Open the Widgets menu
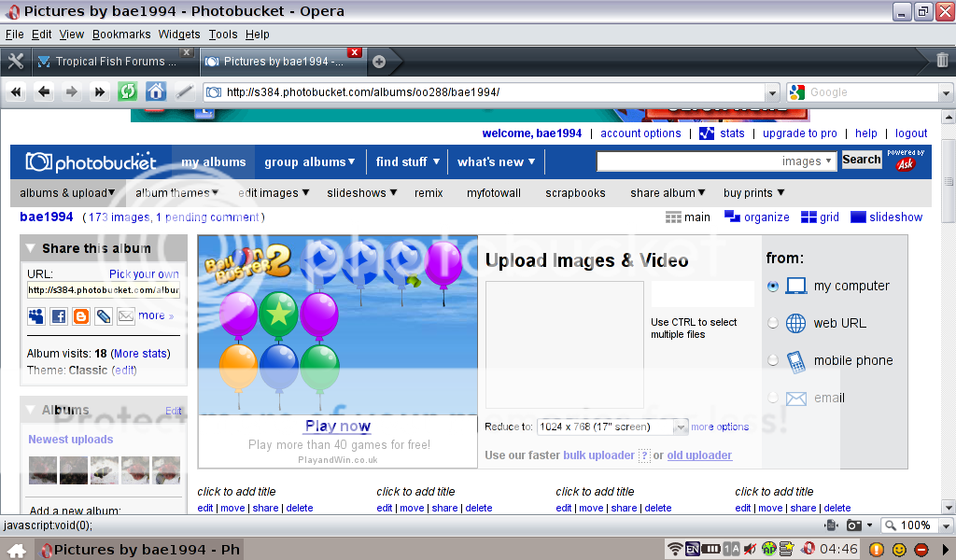 tap(179, 35)
